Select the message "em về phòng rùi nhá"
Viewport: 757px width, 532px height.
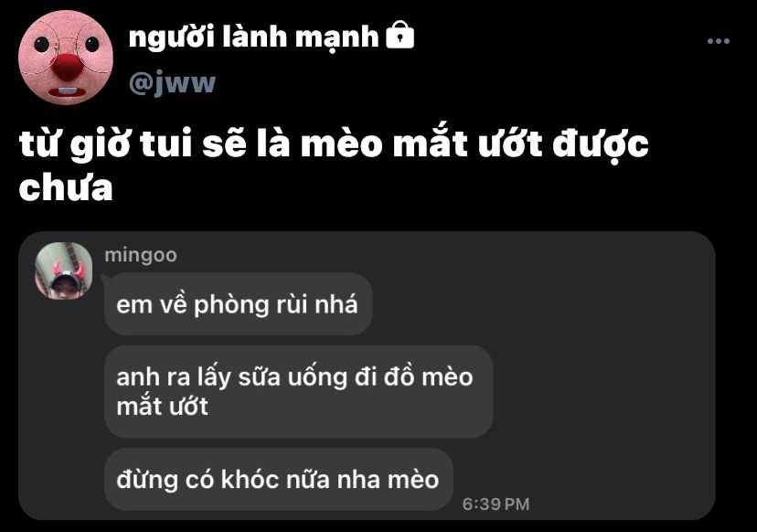pos(238,304)
